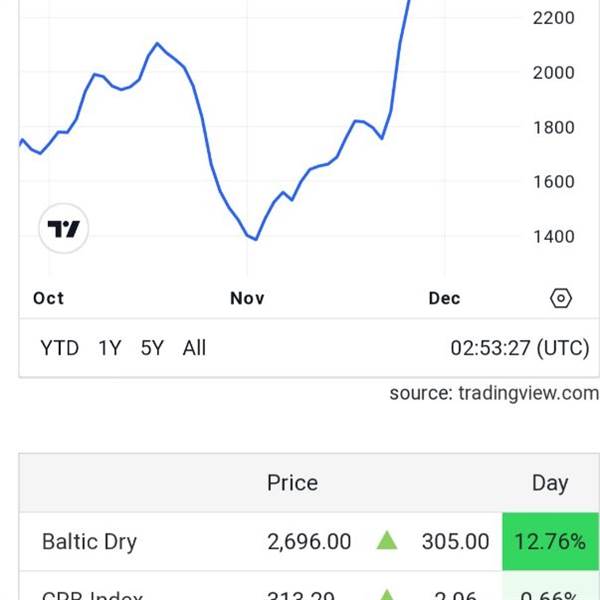Screen dimensions: 600x600
Task: Click the 2000 price axis label
Action: (553, 72)
